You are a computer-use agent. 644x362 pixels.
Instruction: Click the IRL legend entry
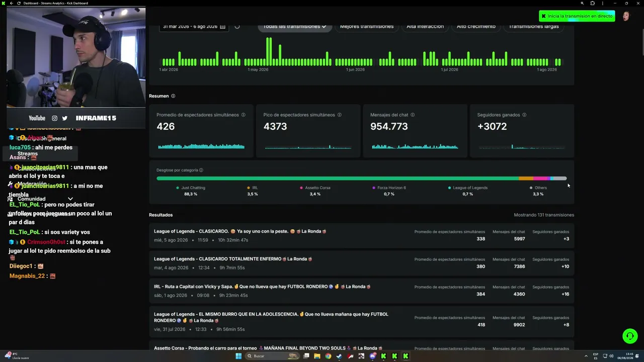point(253,191)
